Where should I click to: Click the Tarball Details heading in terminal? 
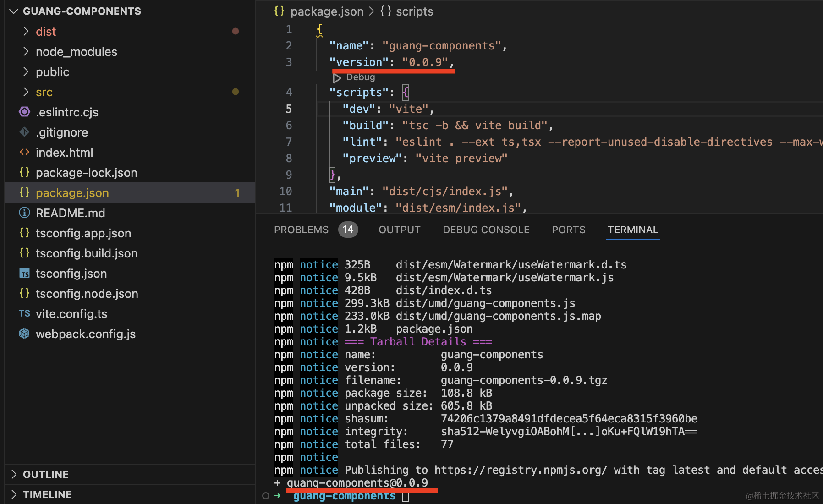click(x=418, y=342)
